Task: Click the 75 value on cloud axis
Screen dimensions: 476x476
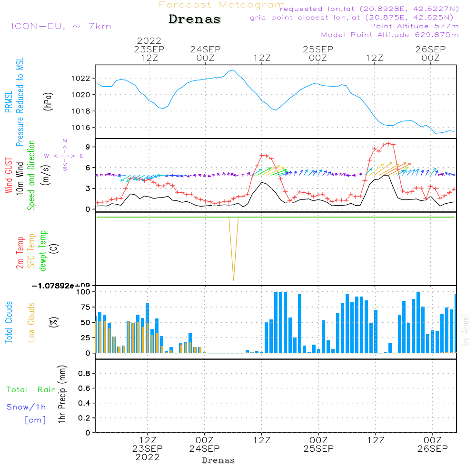Action: point(86,307)
